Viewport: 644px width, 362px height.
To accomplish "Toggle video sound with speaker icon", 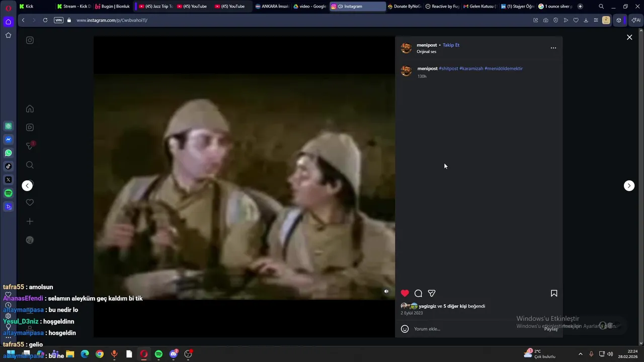I will [x=386, y=291].
